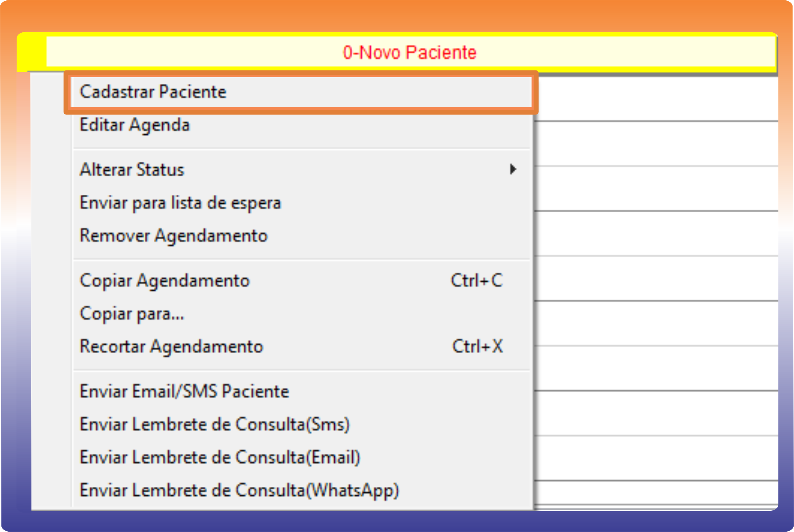
Task: Click Enviar para lista de espera
Action: (180, 203)
